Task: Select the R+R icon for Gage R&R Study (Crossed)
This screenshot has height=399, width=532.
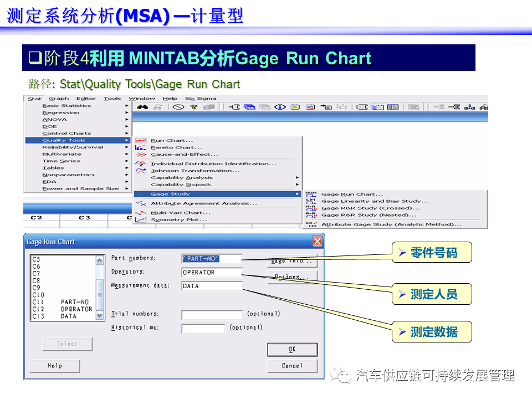Action: click(311, 208)
